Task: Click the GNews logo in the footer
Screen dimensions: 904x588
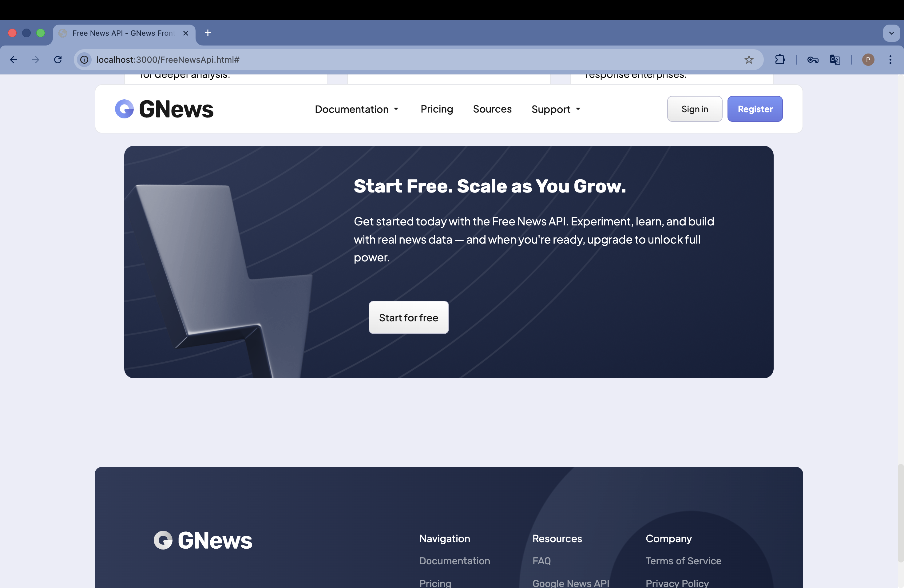Action: [203, 540]
